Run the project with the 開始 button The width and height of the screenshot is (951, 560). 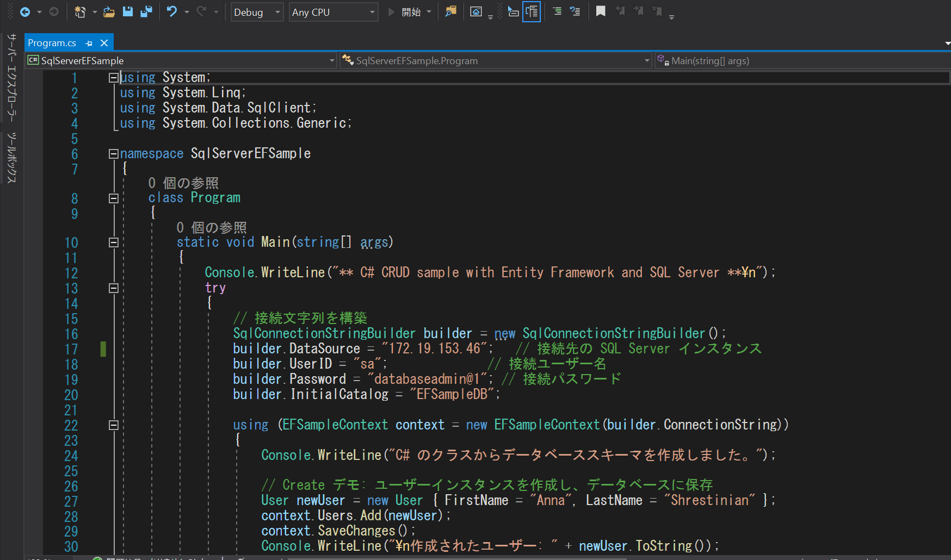[x=412, y=11]
